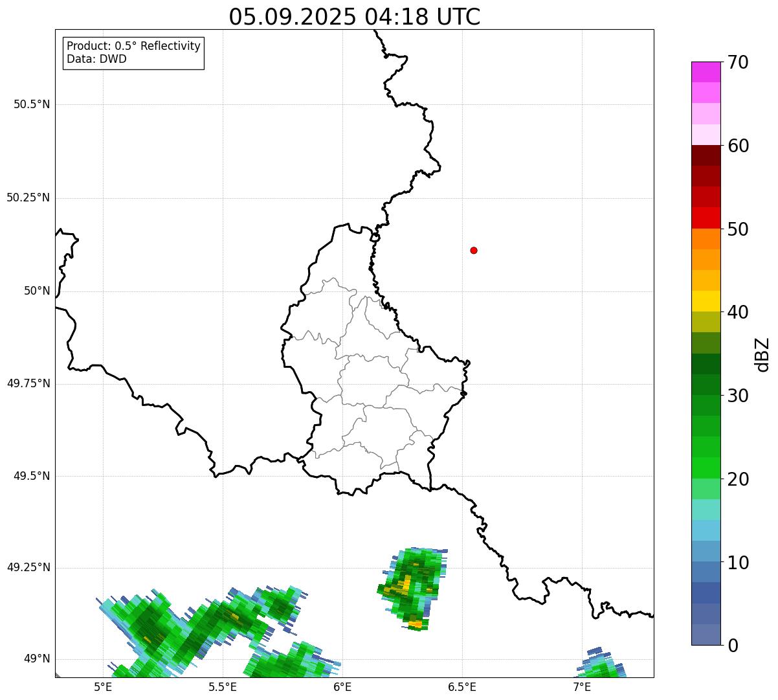Click the magenta top swatch of colorbar
Image resolution: width=778 pixels, height=700 pixels.
tap(706, 72)
